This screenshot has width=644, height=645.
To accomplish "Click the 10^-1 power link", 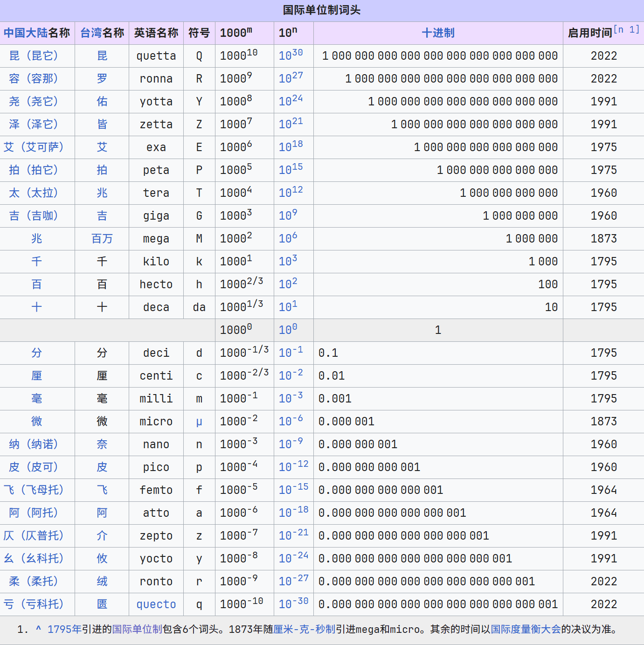I will pos(291,352).
